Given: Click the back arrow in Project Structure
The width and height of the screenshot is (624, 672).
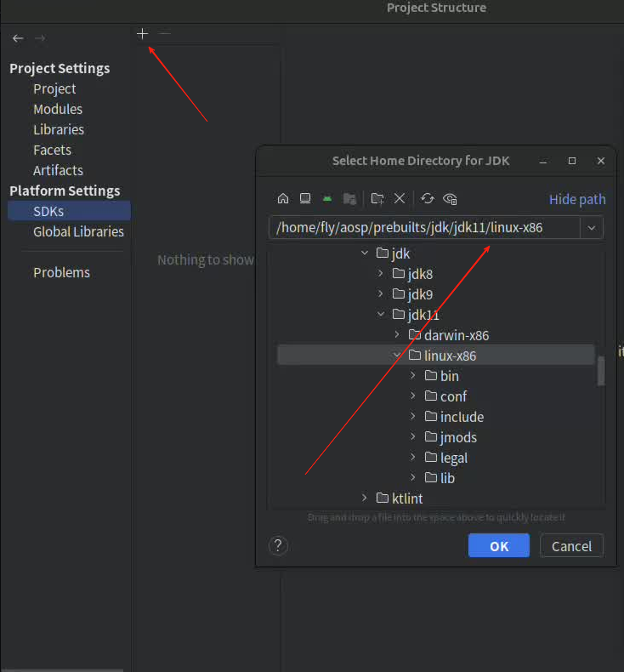Looking at the screenshot, I should tap(18, 38).
